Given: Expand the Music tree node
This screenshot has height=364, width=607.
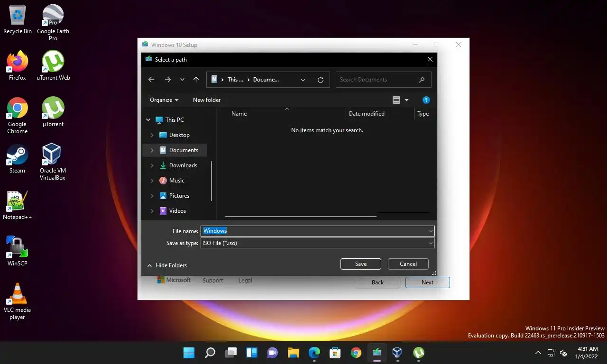Looking at the screenshot, I should click(152, 181).
